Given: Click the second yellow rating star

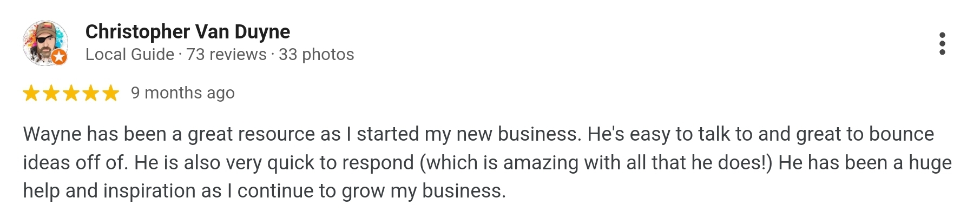Looking at the screenshot, I should (51, 93).
